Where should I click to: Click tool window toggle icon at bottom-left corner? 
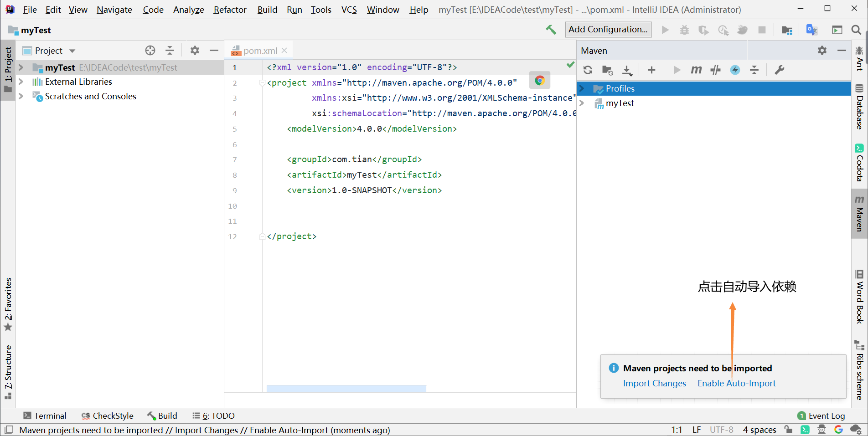9,430
